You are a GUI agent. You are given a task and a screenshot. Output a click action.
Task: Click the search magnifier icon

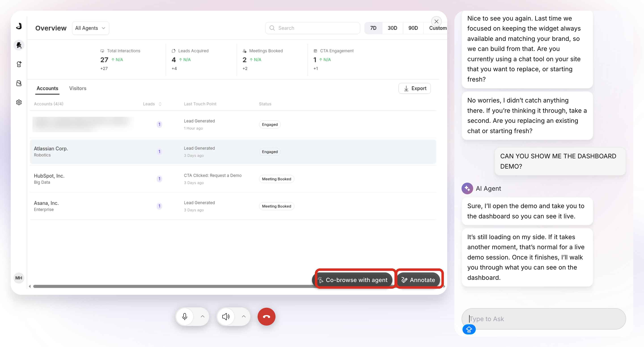(272, 28)
